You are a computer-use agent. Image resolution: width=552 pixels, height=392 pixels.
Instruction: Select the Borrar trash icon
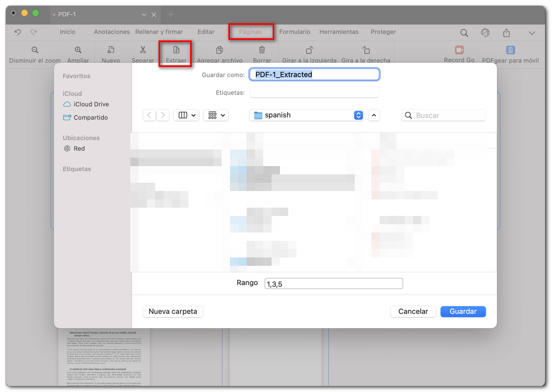pos(262,49)
